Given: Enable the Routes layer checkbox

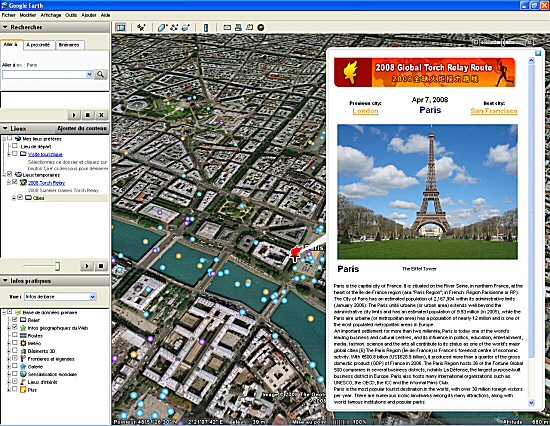Looking at the screenshot, I should [x=15, y=335].
